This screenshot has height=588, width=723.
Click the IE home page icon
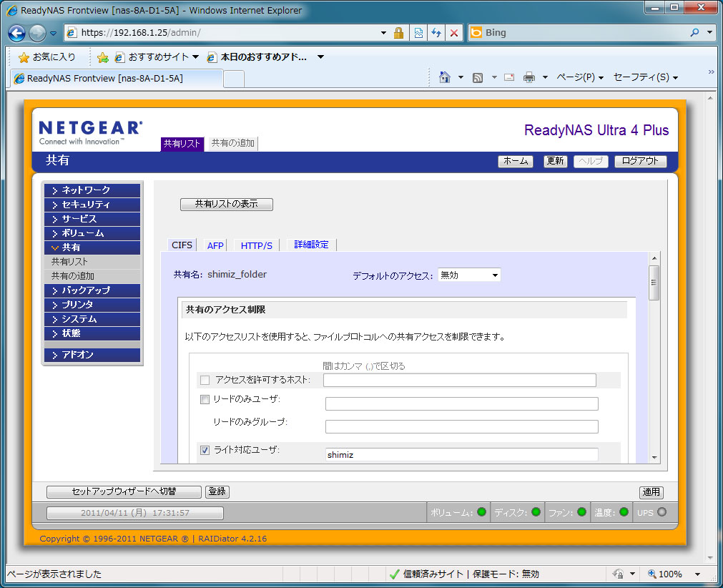[445, 77]
